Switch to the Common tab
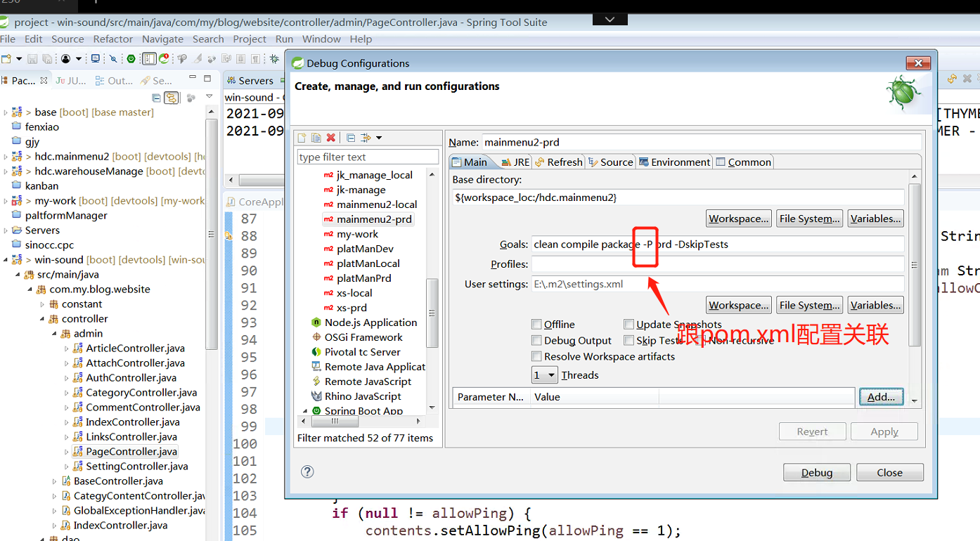The image size is (980, 541). click(x=743, y=162)
